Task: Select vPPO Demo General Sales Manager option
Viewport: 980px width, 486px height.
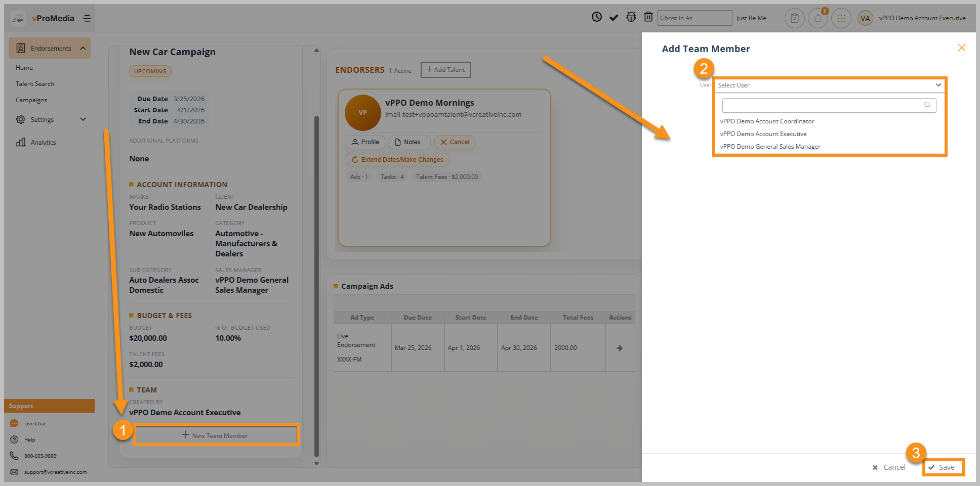Action: (x=770, y=147)
